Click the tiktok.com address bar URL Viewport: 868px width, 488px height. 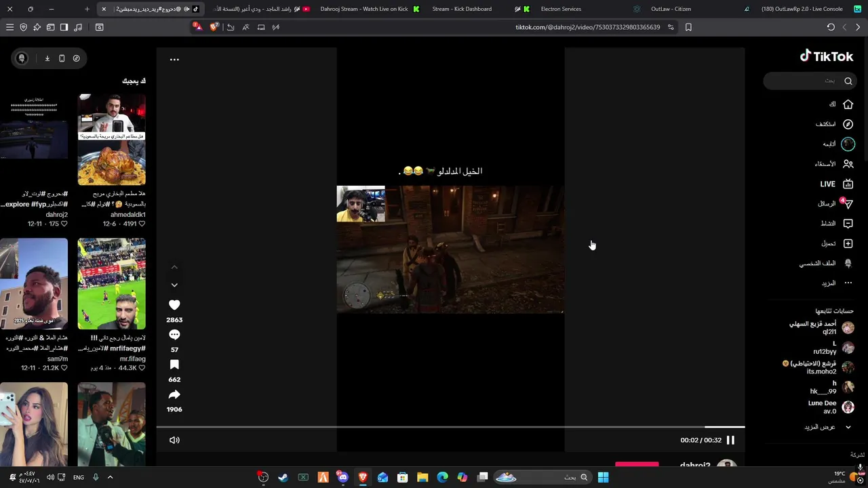click(x=587, y=27)
